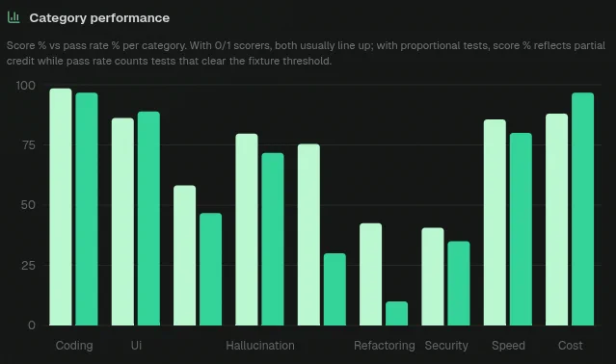Click the Category performance heading
Screen dimensions: 616x364
tap(99, 17)
